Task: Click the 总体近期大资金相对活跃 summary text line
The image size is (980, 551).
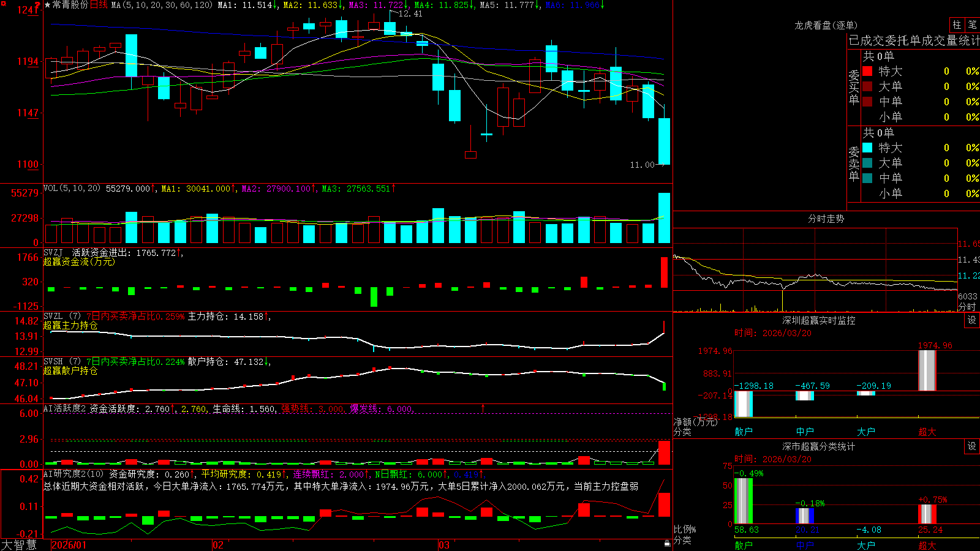Action: click(x=341, y=486)
